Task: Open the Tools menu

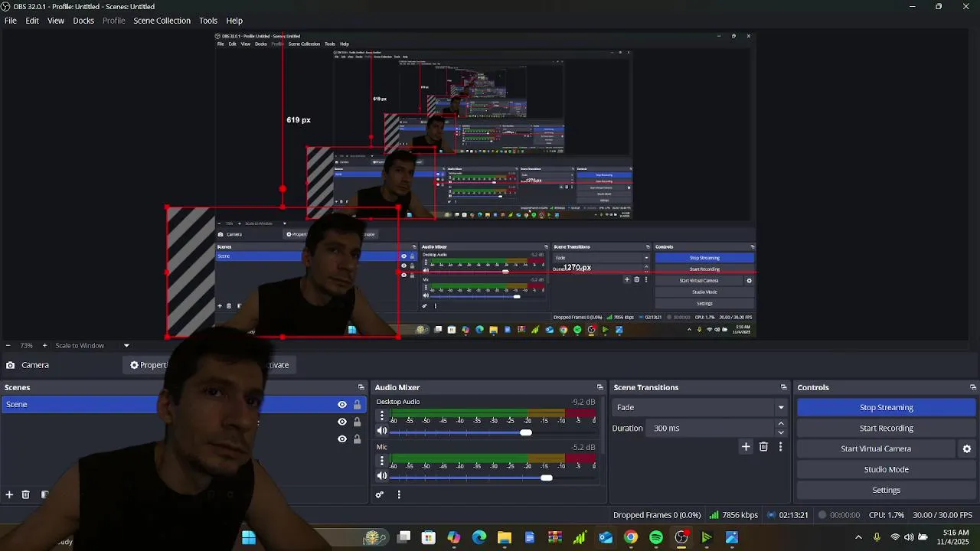Action: 208,21
